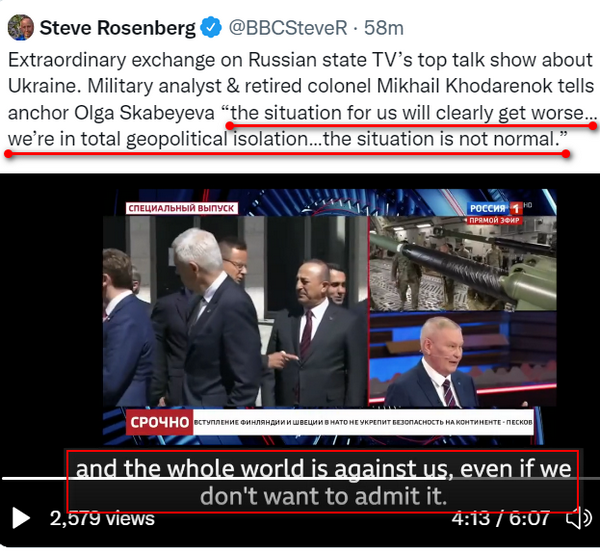Viewport: 600px width, 554px height.
Task: Click the ПРЯМОЙ ЭФИР live badge
Action: click(x=494, y=220)
